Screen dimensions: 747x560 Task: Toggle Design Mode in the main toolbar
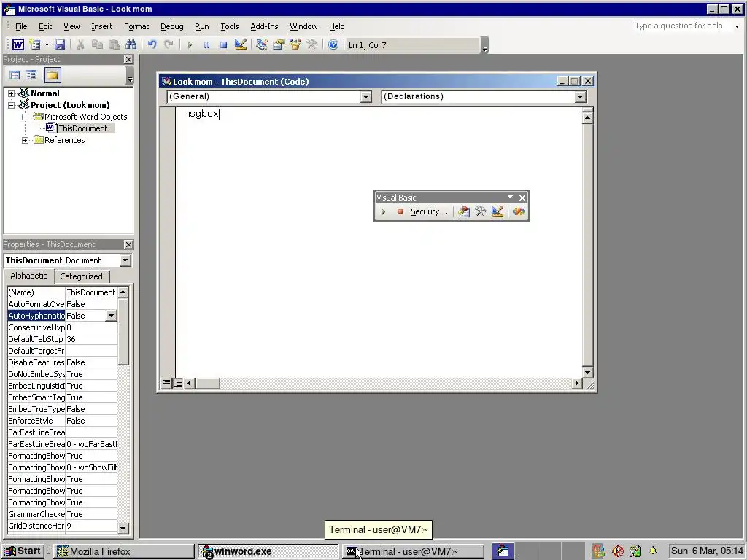(241, 44)
